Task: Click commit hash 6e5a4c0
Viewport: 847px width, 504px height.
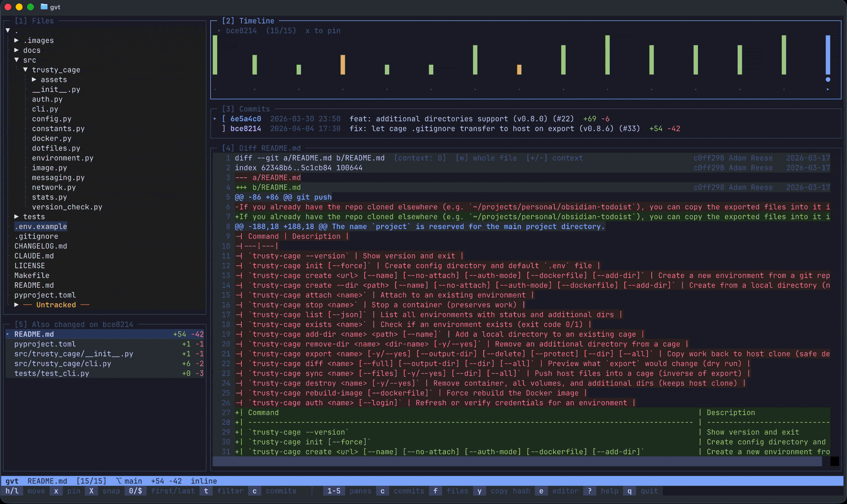Action: [246, 118]
